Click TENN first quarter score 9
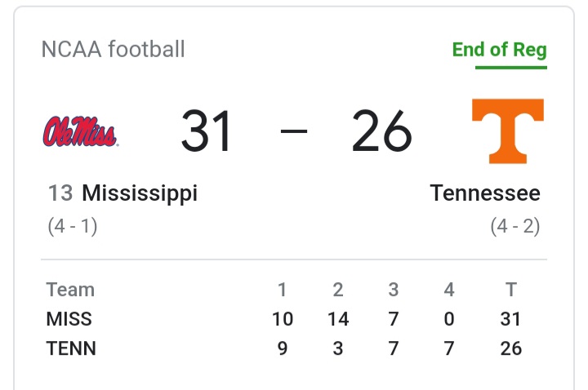 (283, 348)
